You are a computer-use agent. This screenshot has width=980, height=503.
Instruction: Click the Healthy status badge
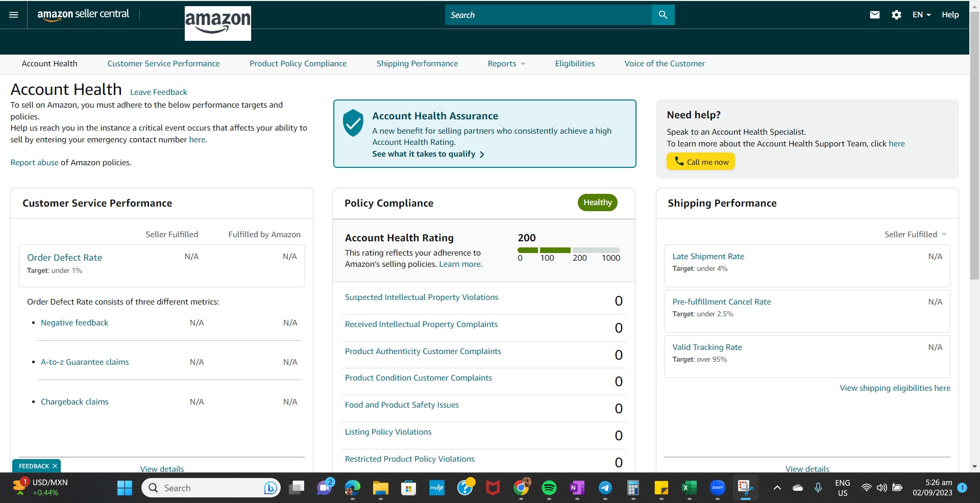coord(598,203)
